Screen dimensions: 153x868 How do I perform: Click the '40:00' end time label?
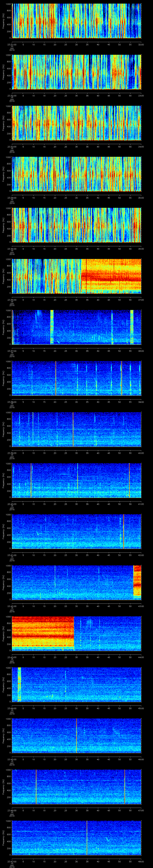[141, 453]
